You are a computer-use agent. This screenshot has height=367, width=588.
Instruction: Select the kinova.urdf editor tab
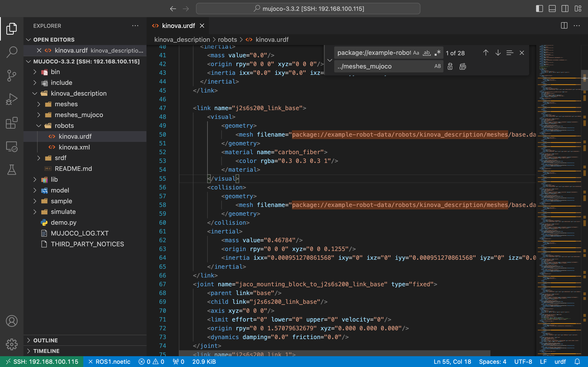(178, 26)
